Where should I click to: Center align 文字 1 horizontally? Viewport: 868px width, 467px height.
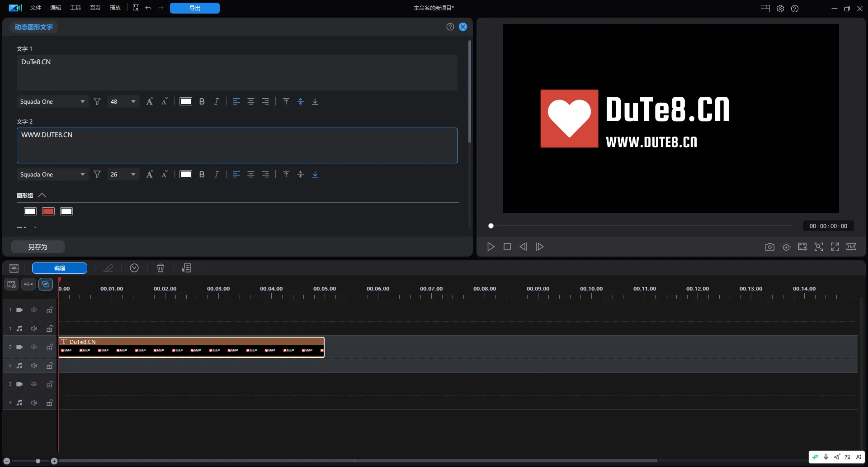(251, 102)
